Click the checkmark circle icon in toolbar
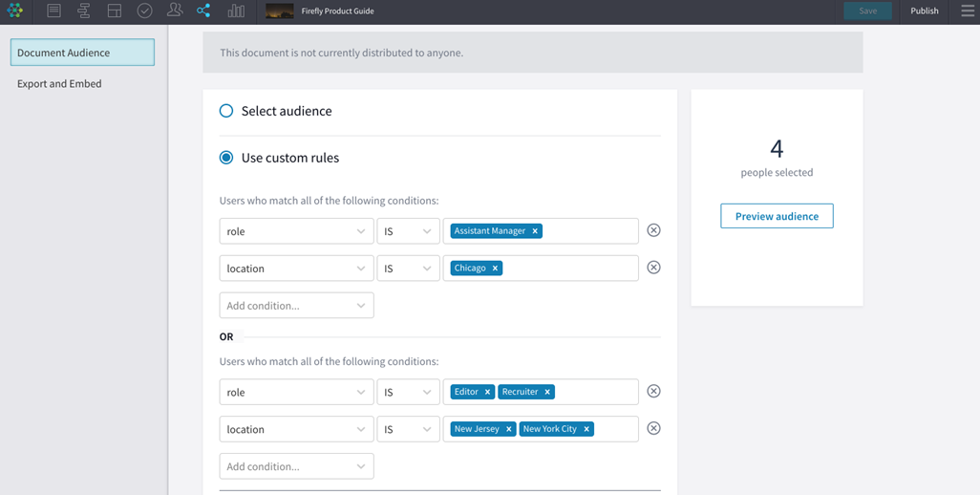 (x=144, y=11)
